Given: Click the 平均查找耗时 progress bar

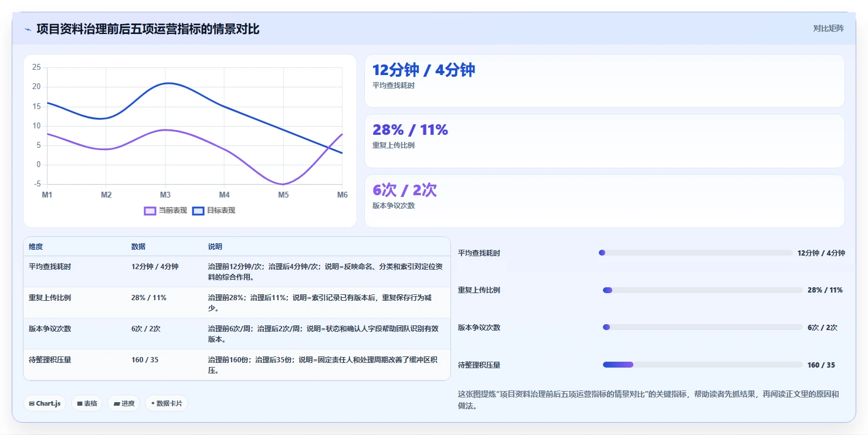Looking at the screenshot, I should click(x=696, y=253).
